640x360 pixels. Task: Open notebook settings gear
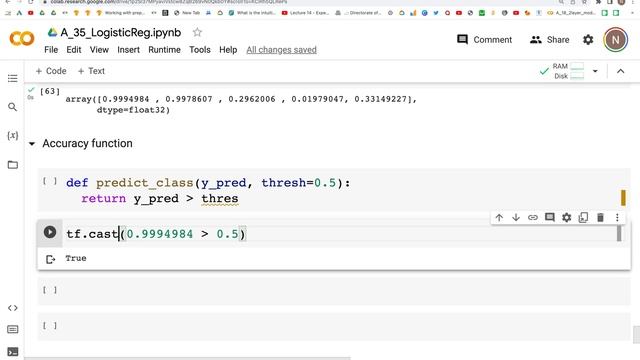[588, 40]
